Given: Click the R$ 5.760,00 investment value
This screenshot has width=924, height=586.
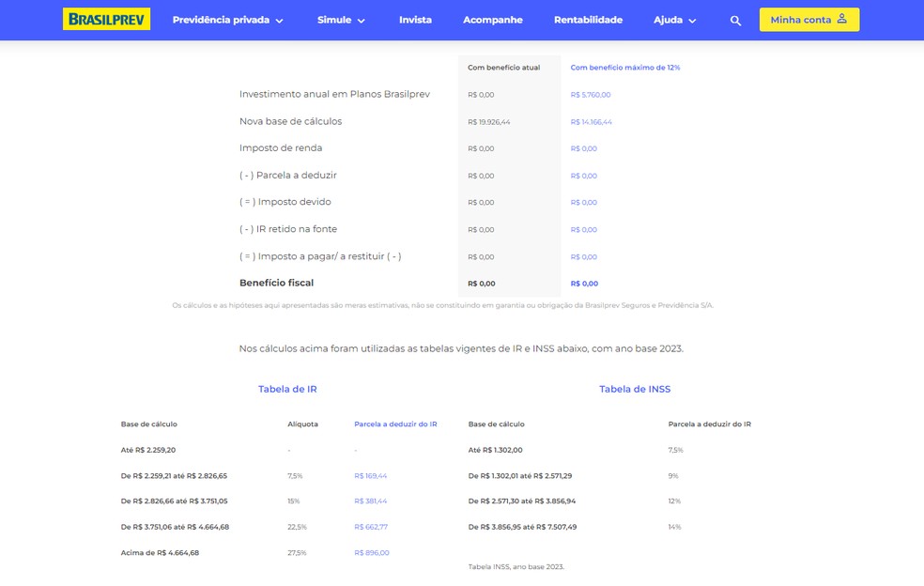Looking at the screenshot, I should (x=591, y=95).
